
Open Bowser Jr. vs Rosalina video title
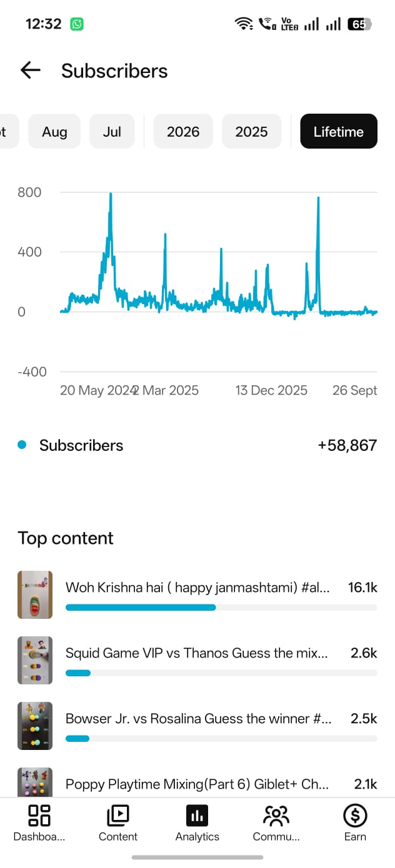(199, 719)
